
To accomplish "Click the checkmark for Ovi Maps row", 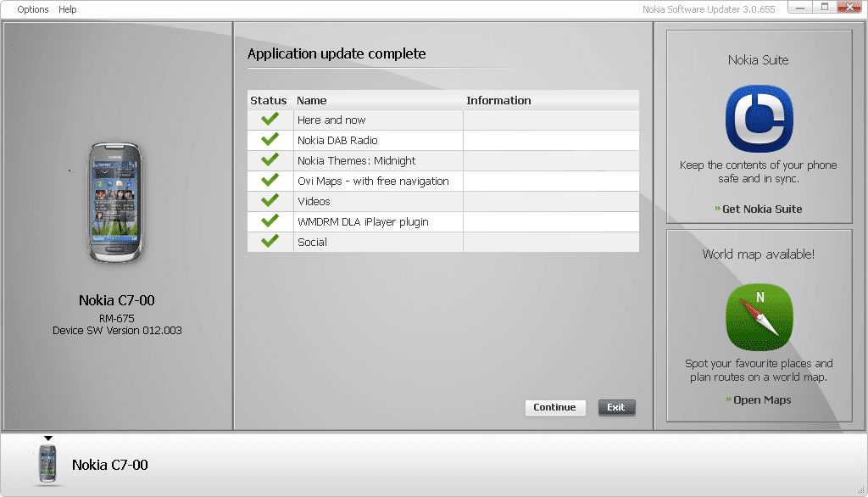I will point(270,180).
